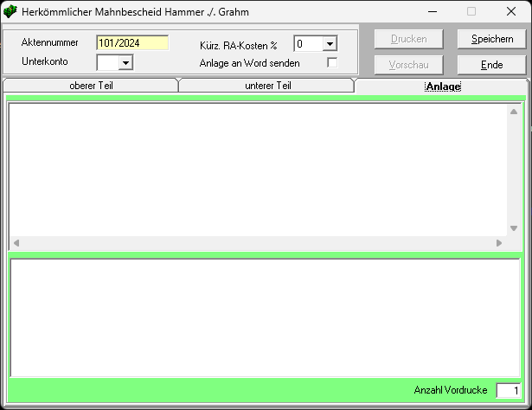Switch to the oberer Teil tab
532x410 pixels.
(91, 86)
